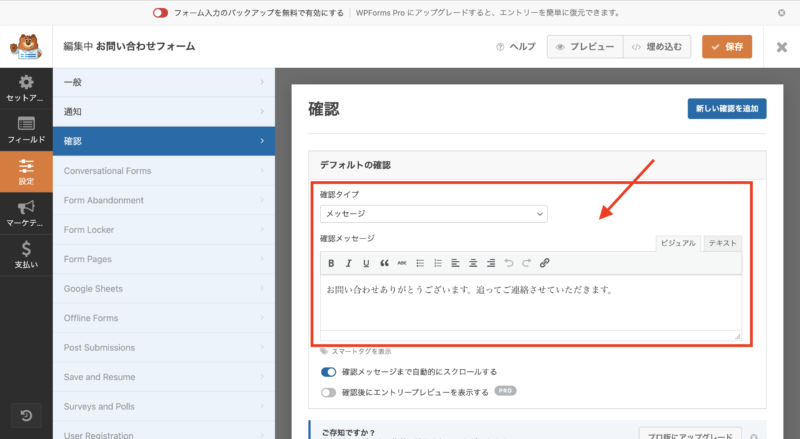Insert a bulleted list

[420, 263]
